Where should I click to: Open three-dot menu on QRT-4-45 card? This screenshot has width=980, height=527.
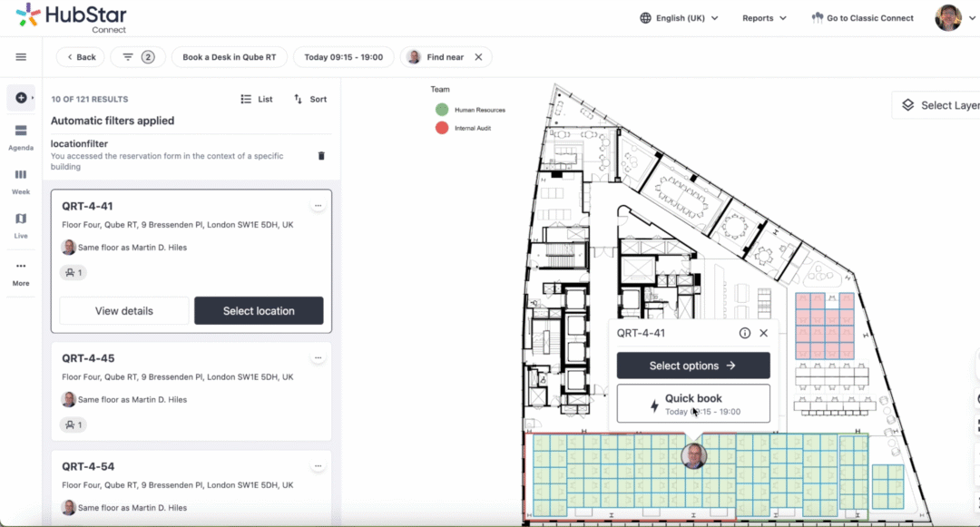318,358
